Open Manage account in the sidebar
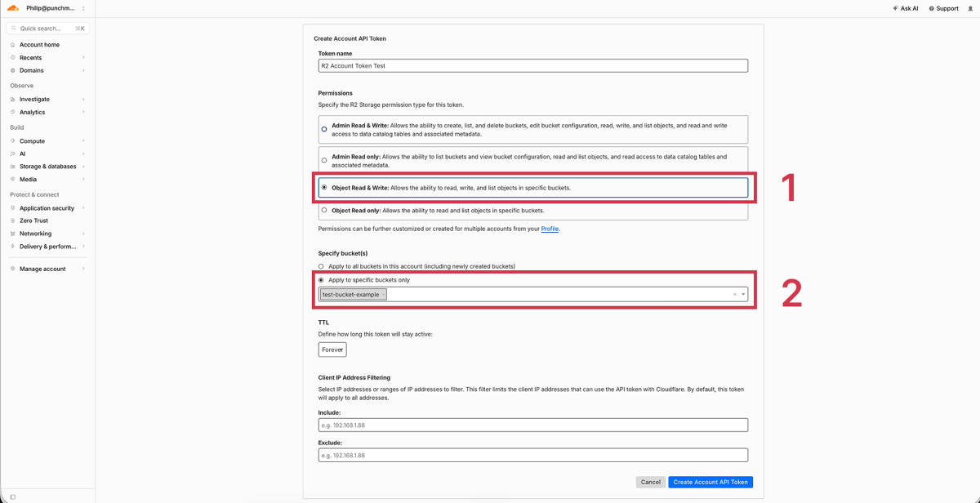The width and height of the screenshot is (980, 503). (x=42, y=269)
